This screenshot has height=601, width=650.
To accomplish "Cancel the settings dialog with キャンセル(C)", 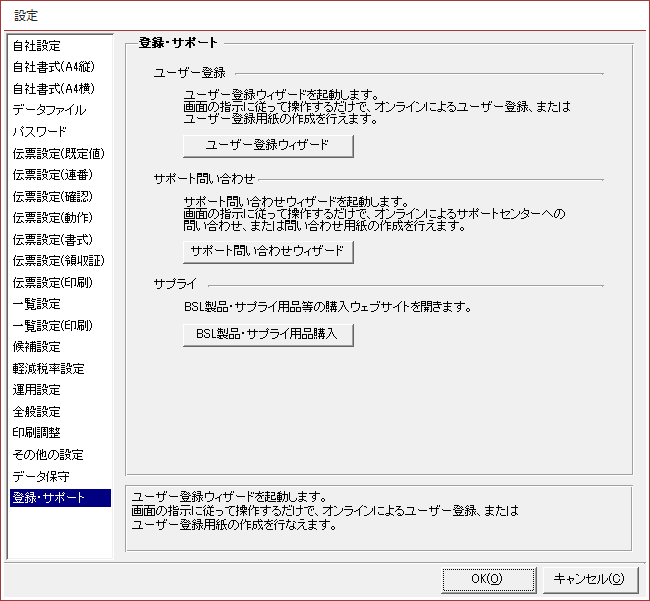I will 588,578.
